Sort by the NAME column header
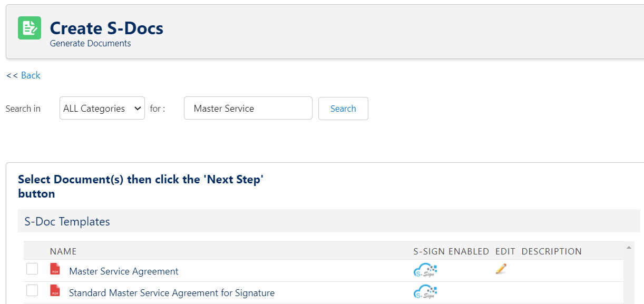 pos(63,251)
